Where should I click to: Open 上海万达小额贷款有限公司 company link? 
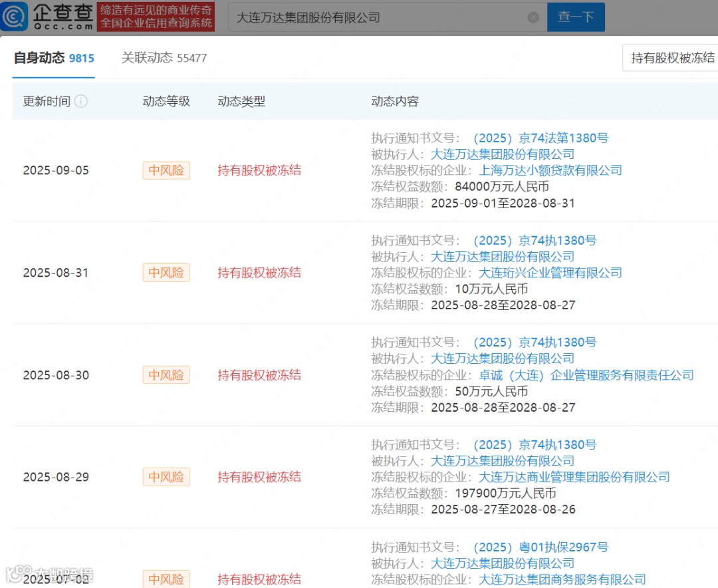coord(550,170)
